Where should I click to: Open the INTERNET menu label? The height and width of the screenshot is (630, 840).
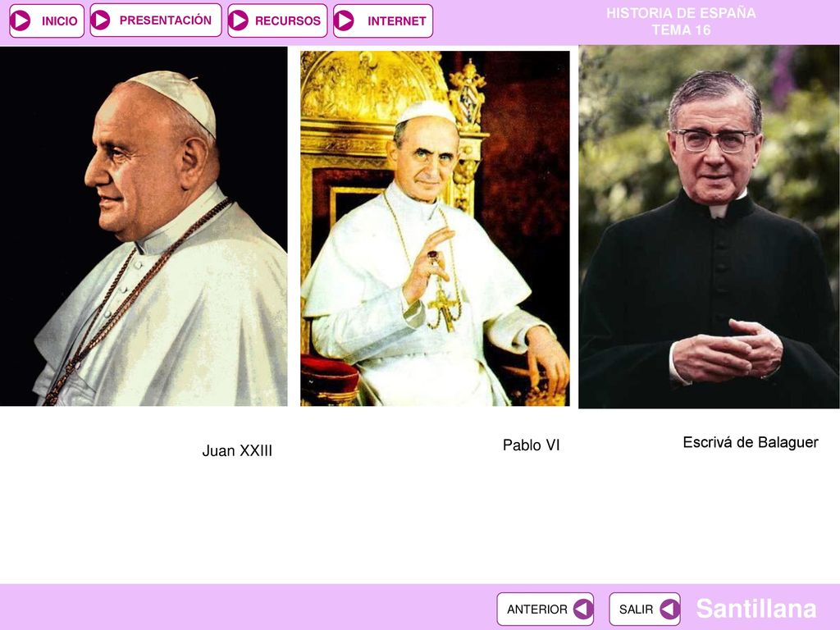click(x=396, y=21)
